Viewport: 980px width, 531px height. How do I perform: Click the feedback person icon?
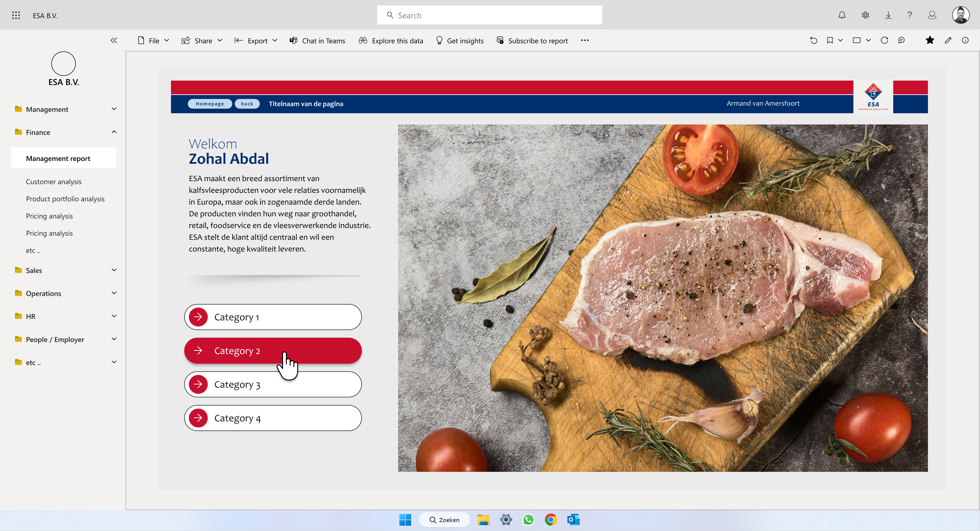tap(932, 15)
